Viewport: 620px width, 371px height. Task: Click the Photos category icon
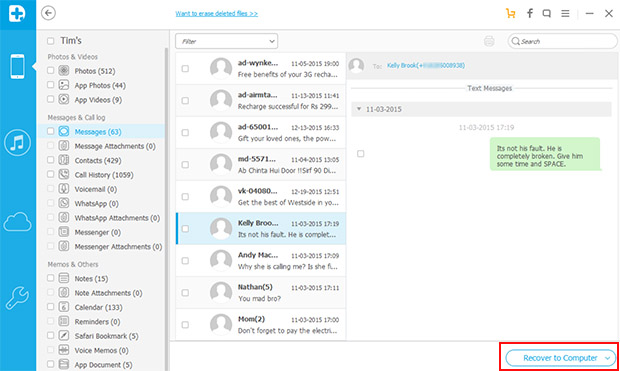pos(64,71)
